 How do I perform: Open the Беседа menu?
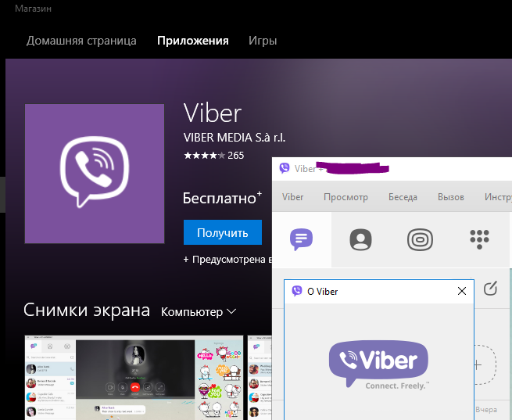[x=403, y=197]
